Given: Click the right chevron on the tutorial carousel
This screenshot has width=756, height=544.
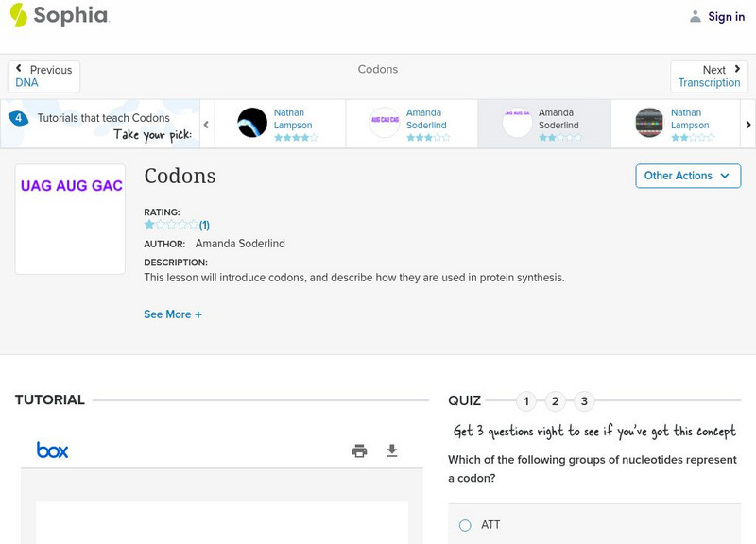Looking at the screenshot, I should tap(747, 123).
